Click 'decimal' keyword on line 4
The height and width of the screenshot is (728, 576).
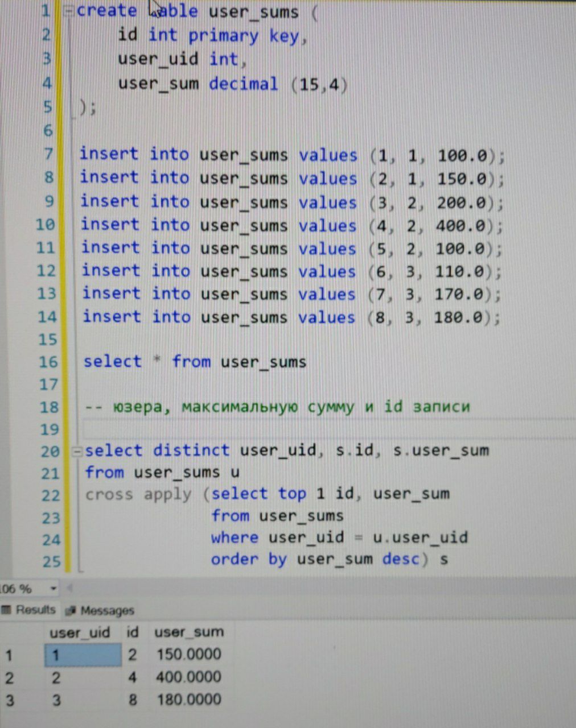pos(244,85)
